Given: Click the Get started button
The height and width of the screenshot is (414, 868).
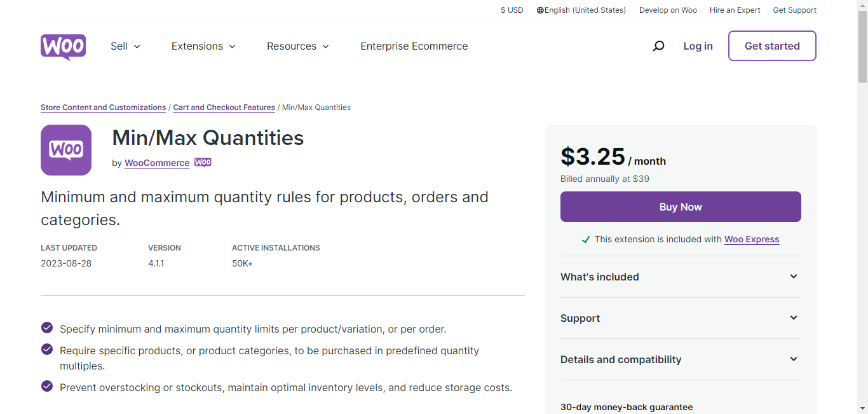Looking at the screenshot, I should point(772,46).
